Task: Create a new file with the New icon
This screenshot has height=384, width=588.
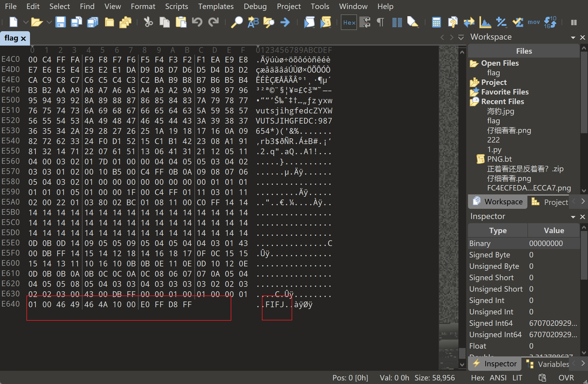Action: point(14,22)
